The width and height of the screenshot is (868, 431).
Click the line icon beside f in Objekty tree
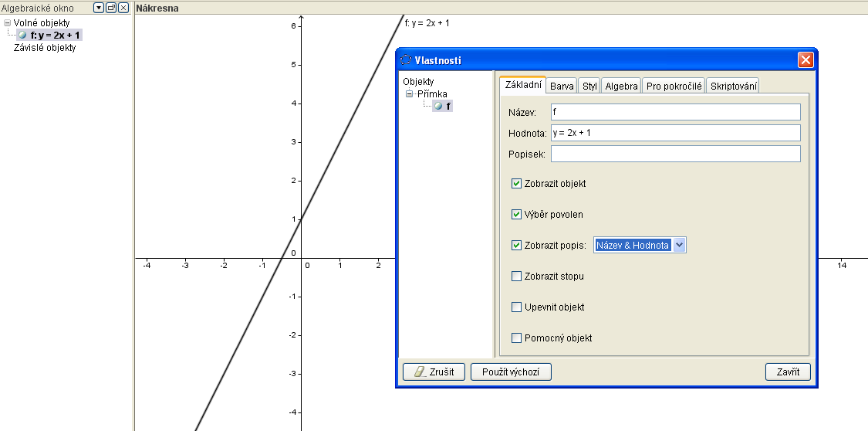click(x=438, y=106)
